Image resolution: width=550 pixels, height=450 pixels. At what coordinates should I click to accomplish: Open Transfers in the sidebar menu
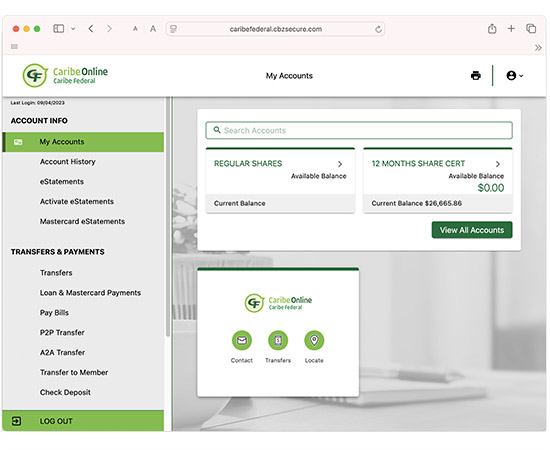click(x=56, y=273)
